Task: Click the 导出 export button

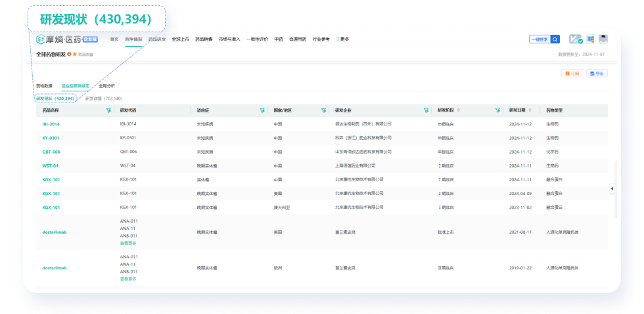Action: [597, 74]
